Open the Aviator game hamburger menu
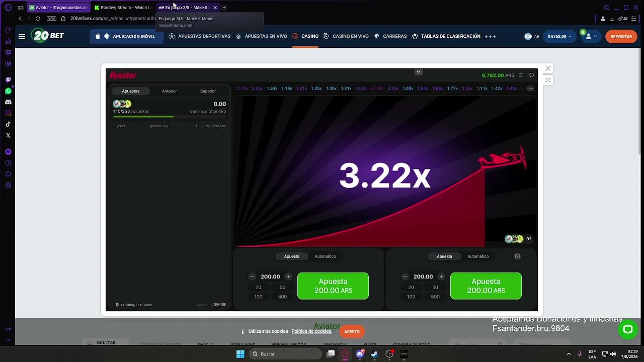The width and height of the screenshot is (644, 362). (521, 75)
